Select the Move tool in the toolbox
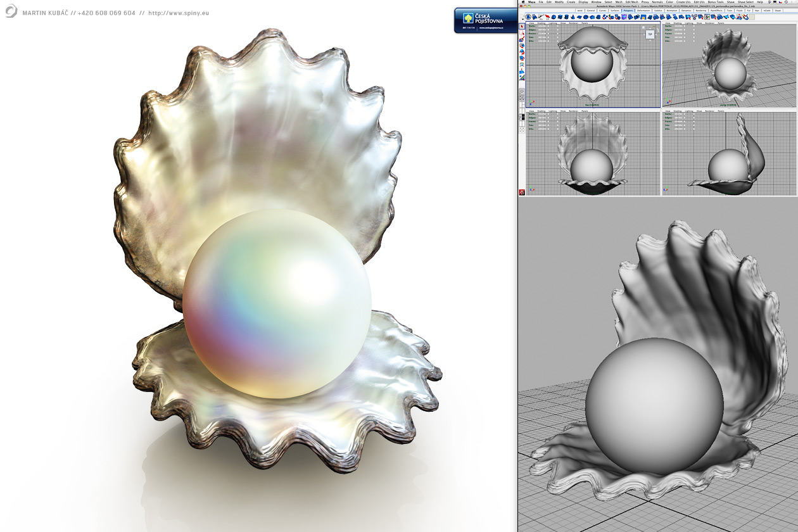Image resolution: width=798 pixels, height=532 pixels. [x=522, y=46]
